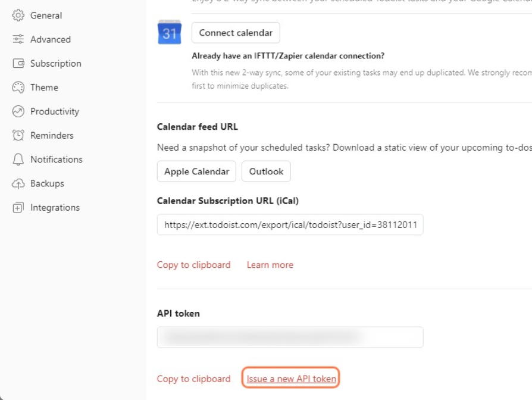532x400 pixels.
Task: Click Issue a new API token
Action: tap(291, 379)
